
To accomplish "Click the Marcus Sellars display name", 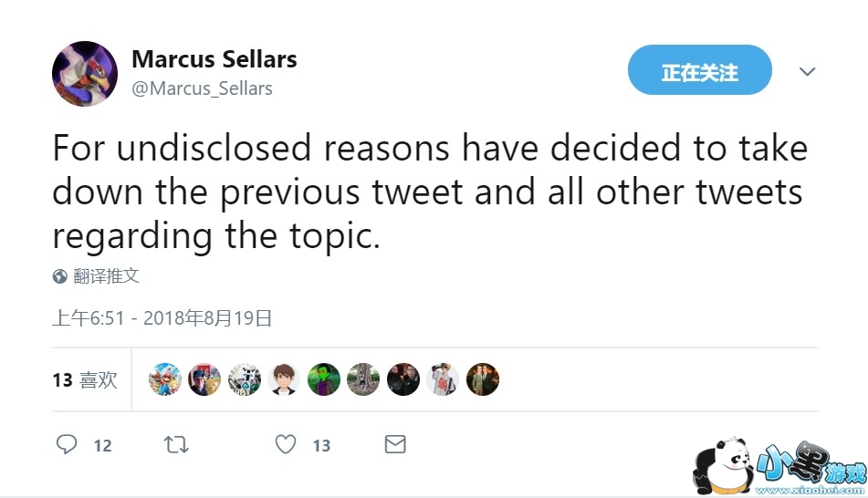I will 214,59.
